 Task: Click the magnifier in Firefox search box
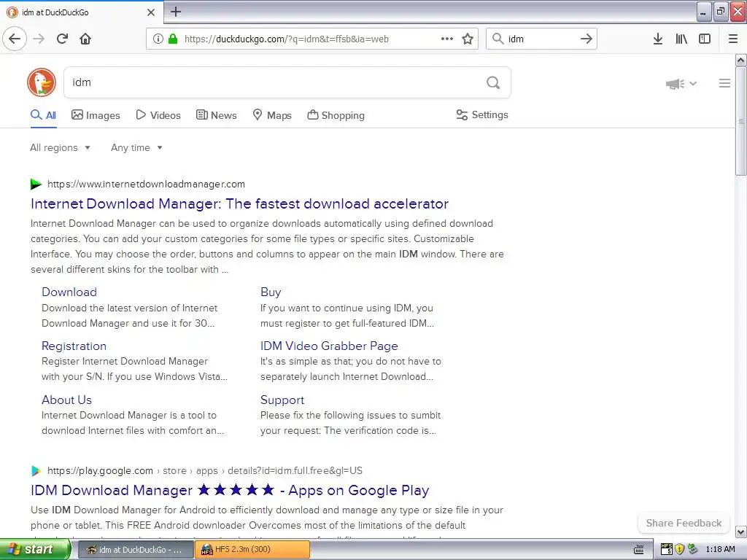click(x=498, y=39)
